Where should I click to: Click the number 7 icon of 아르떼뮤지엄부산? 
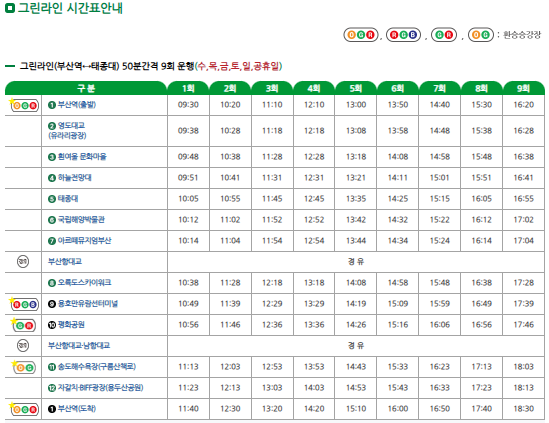coord(52,241)
